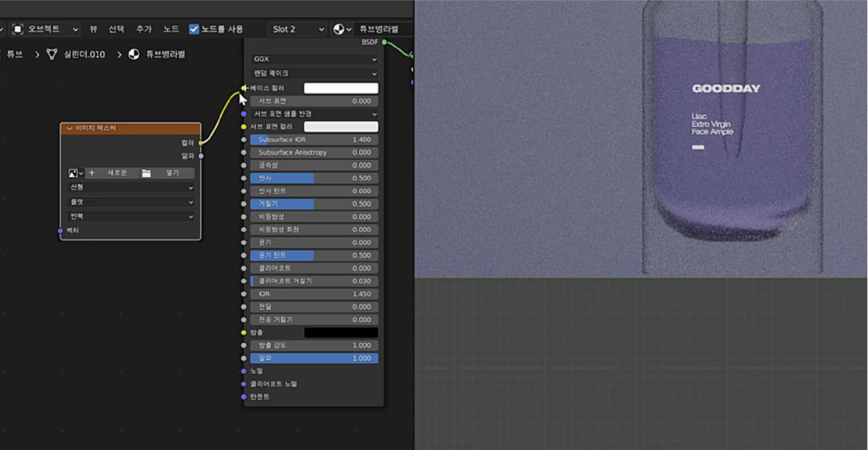868x450 pixels.
Task: Click the 서브 표면 value slider
Action: pyautogui.click(x=315, y=101)
